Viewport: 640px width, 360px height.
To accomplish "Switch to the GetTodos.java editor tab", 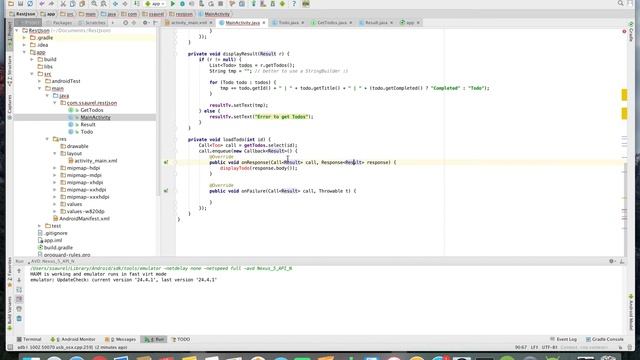I will click(332, 23).
